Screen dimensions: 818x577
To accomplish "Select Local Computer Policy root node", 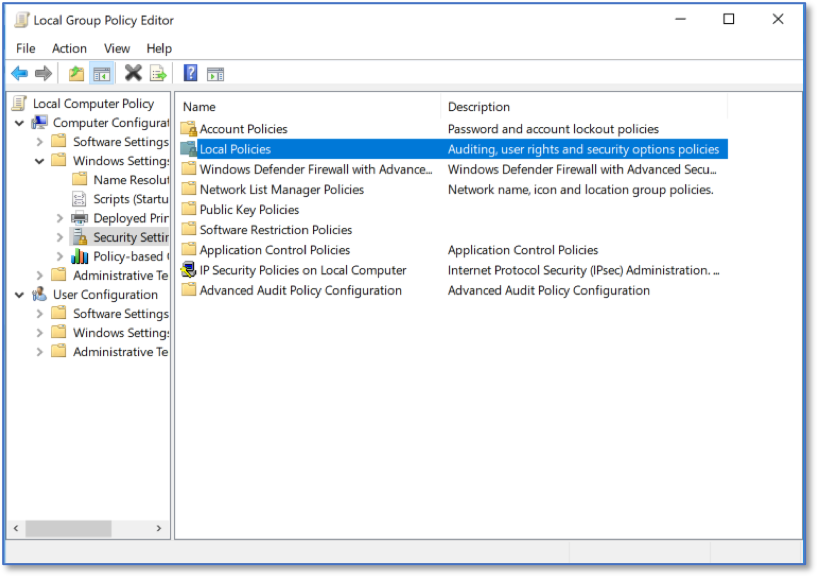I will [x=93, y=103].
